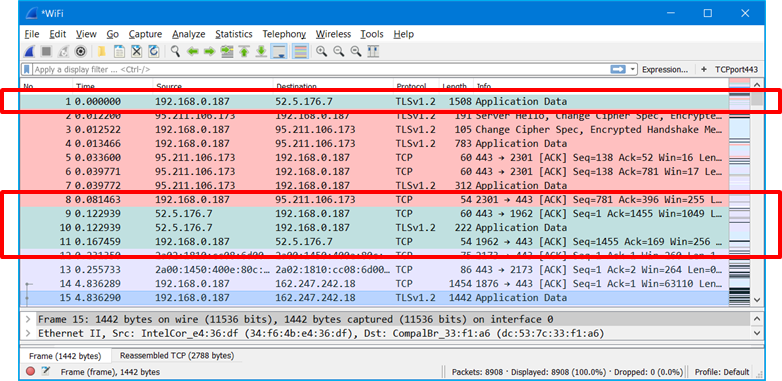Apply the TCPport443 saved filter button
Image resolution: width=782 pixels, height=381 pixels.
[x=736, y=69]
